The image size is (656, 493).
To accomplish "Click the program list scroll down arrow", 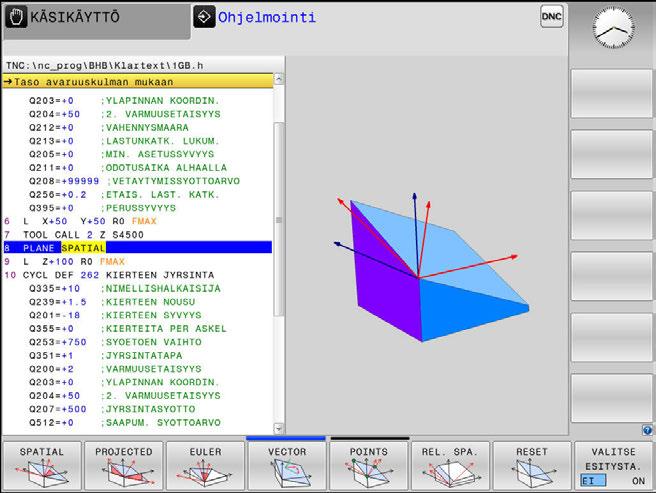I will [279, 429].
